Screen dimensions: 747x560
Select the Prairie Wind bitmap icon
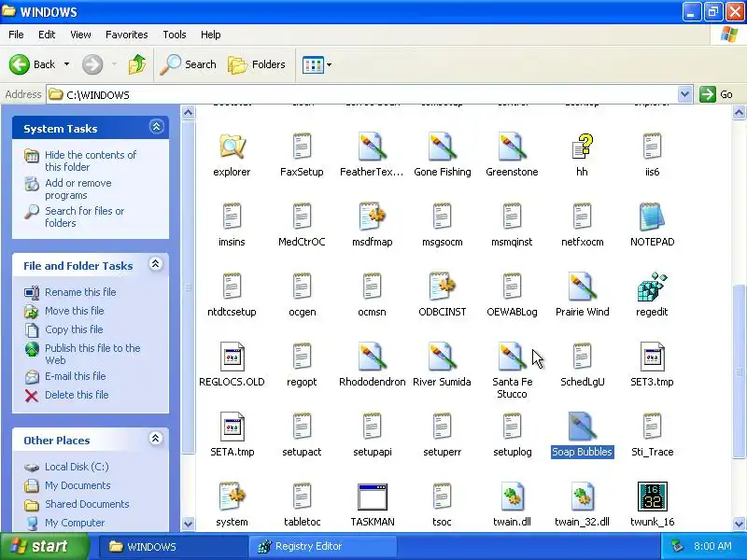pyautogui.click(x=582, y=287)
